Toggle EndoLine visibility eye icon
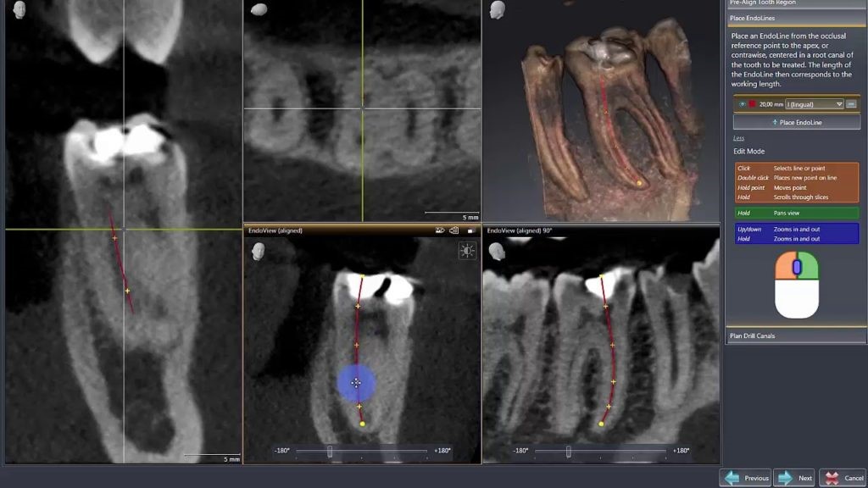Viewport: 868px width, 488px height. (x=742, y=104)
